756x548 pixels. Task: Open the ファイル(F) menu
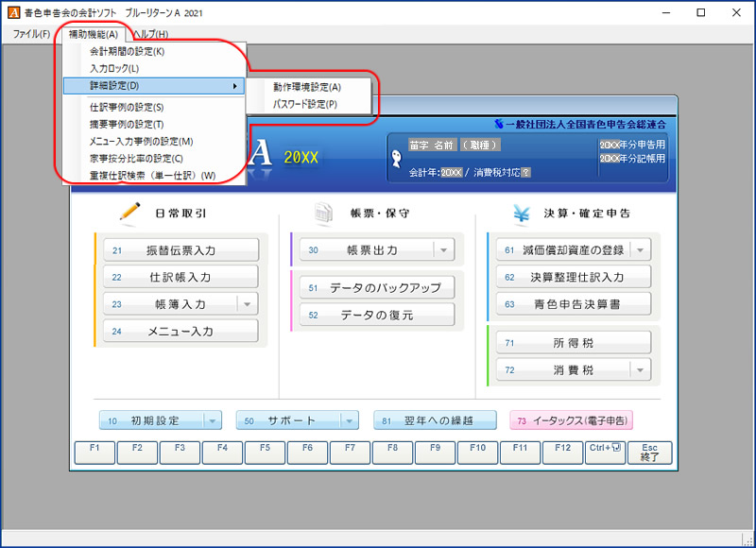(x=31, y=34)
